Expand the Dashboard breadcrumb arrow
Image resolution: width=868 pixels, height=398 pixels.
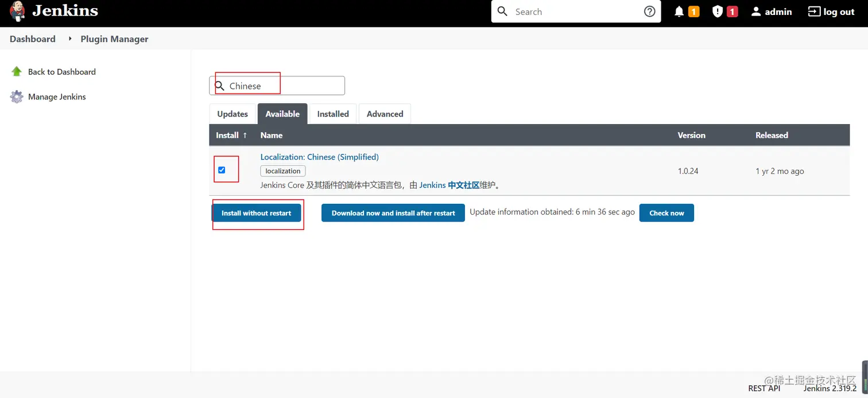(71, 38)
